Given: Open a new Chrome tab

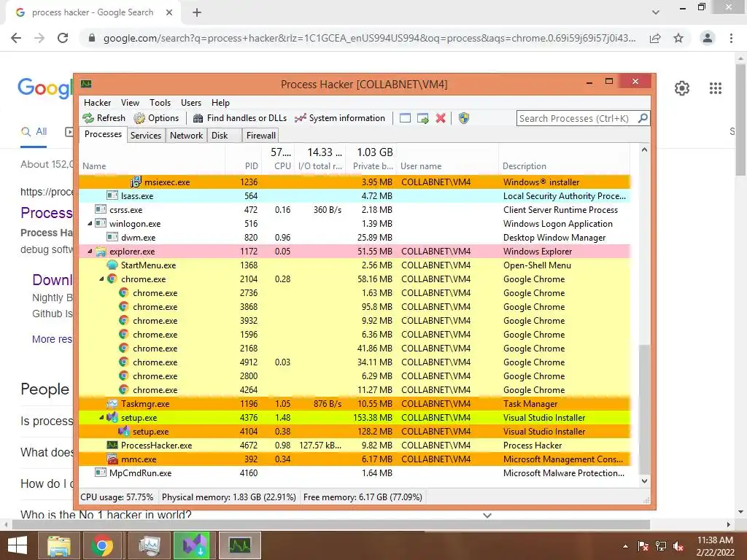Looking at the screenshot, I should [x=197, y=12].
